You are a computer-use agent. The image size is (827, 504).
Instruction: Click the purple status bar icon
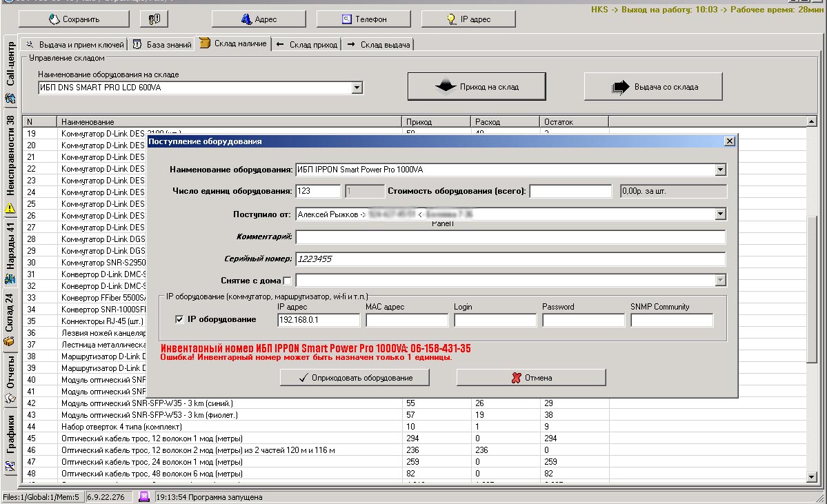(144, 496)
